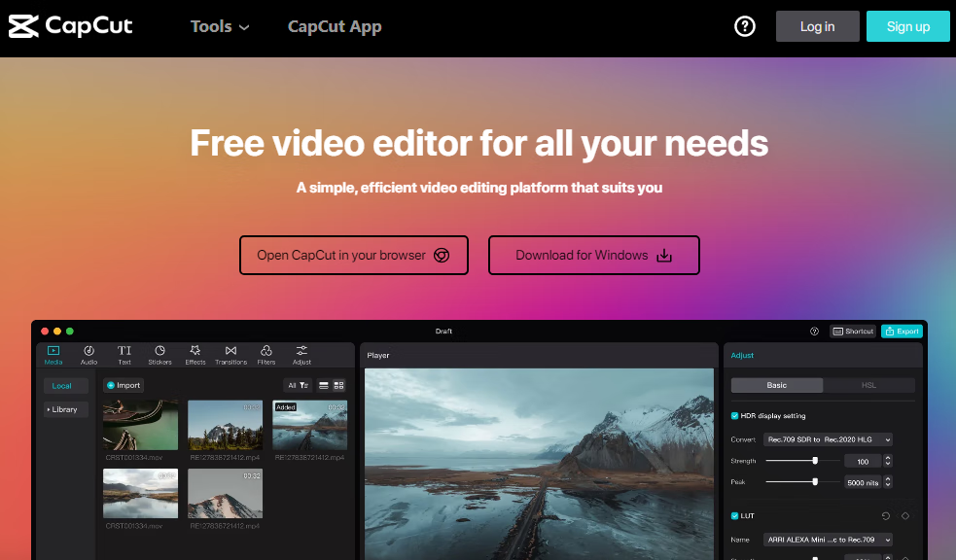Select the clip thumbnail marked Added
Image resolution: width=956 pixels, height=560 pixels.
tap(309, 425)
